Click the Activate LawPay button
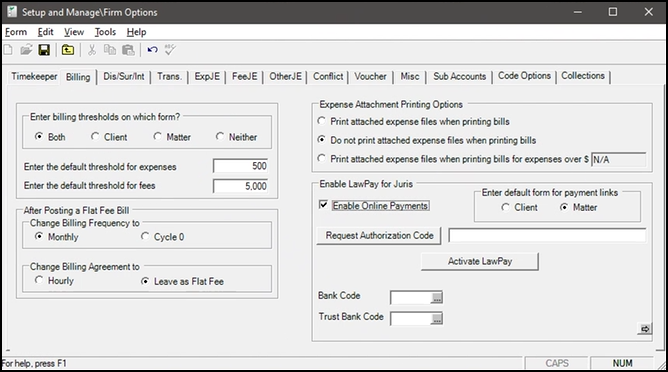 pyautogui.click(x=480, y=261)
